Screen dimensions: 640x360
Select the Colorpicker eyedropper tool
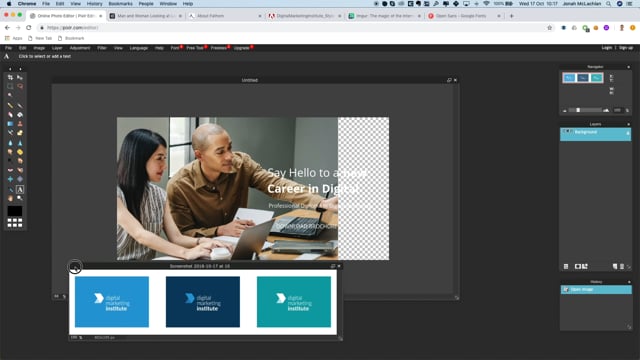coord(10,189)
